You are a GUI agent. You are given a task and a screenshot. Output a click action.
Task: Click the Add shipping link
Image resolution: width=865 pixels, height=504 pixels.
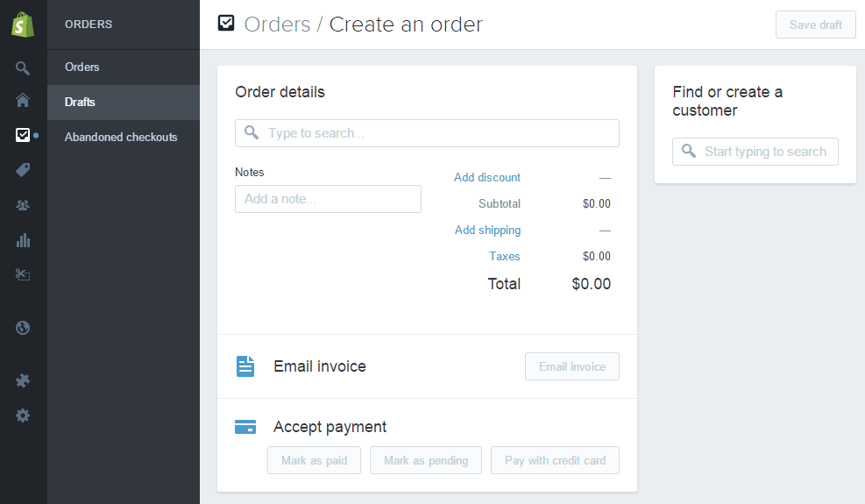(x=487, y=231)
